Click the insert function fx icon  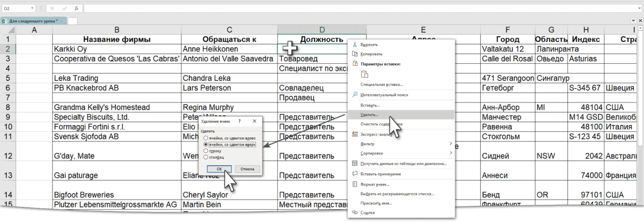point(77,9)
